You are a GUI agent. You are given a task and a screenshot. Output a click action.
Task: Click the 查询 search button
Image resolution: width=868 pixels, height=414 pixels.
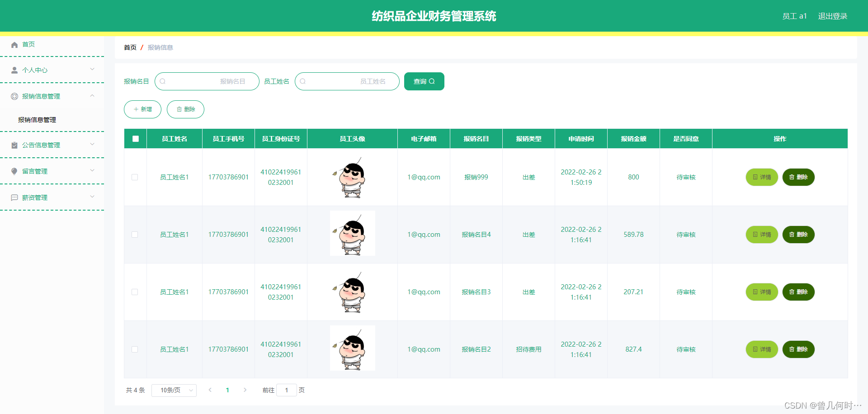click(424, 81)
